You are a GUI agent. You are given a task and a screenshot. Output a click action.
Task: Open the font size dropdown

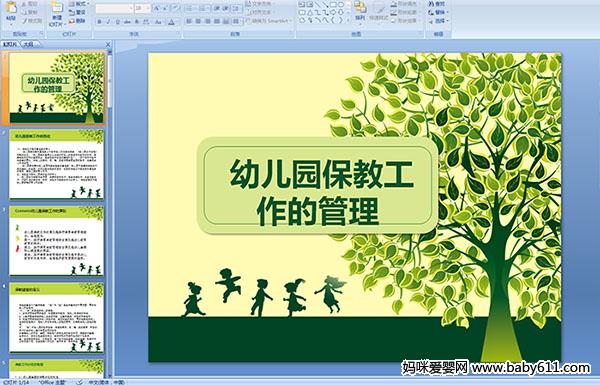click(x=142, y=8)
